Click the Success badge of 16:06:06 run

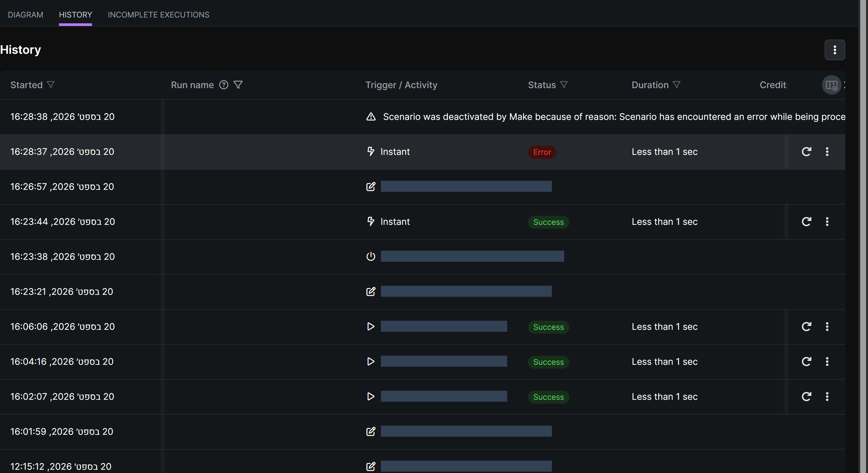pyautogui.click(x=548, y=327)
